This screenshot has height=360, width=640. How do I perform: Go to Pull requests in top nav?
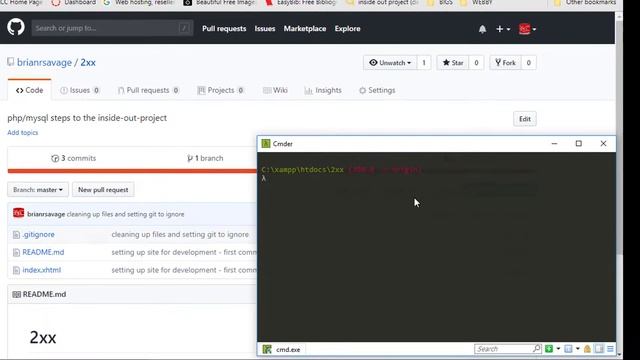point(224,29)
